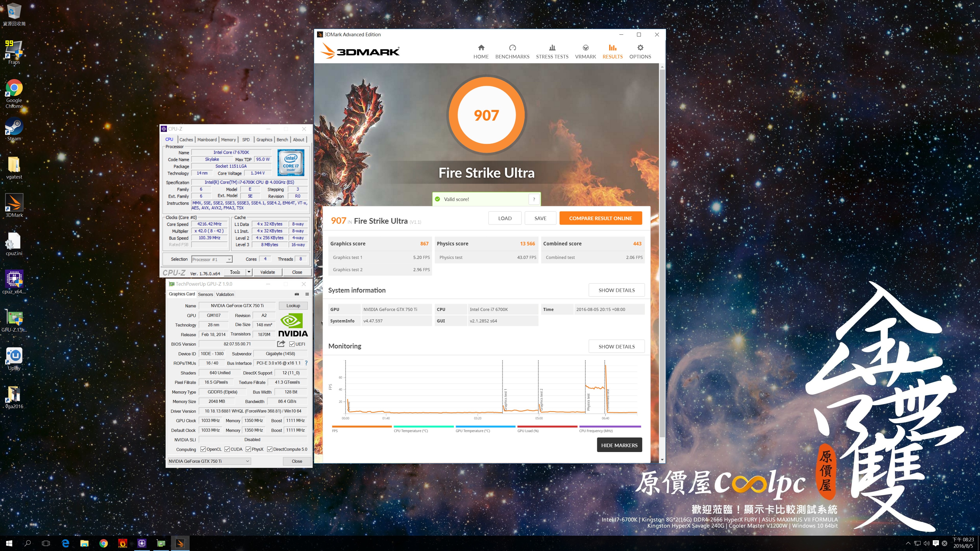
Task: Toggle the OpenCL checkbox
Action: [203, 449]
